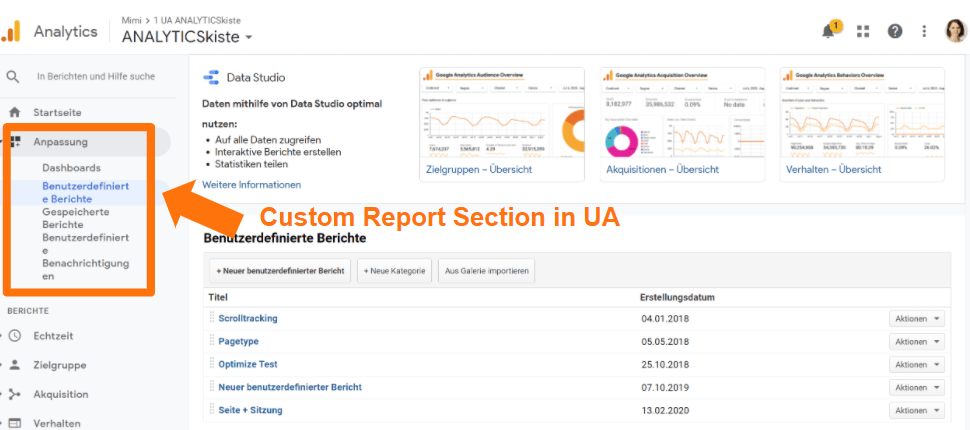Image resolution: width=970 pixels, height=430 pixels.
Task: Expand the Echtzeit section arrow
Action: pos(2,336)
